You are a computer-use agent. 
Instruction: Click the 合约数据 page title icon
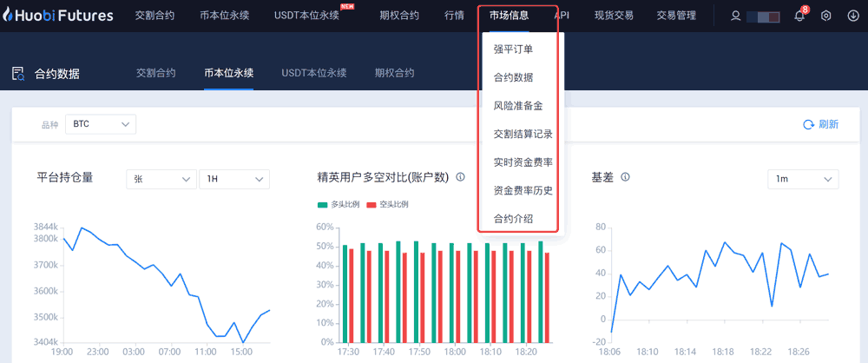pos(17,74)
